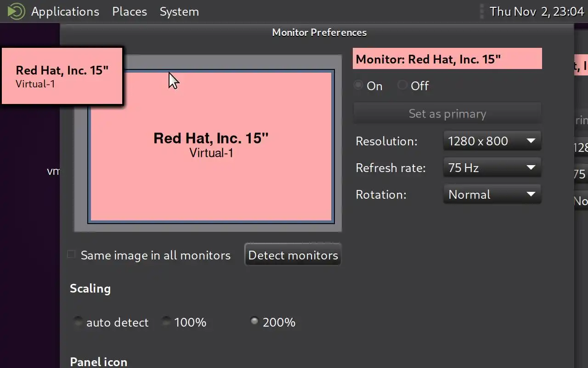This screenshot has height=368, width=588.
Task: Click the panel handle left of the clock
Action: pyautogui.click(x=482, y=11)
